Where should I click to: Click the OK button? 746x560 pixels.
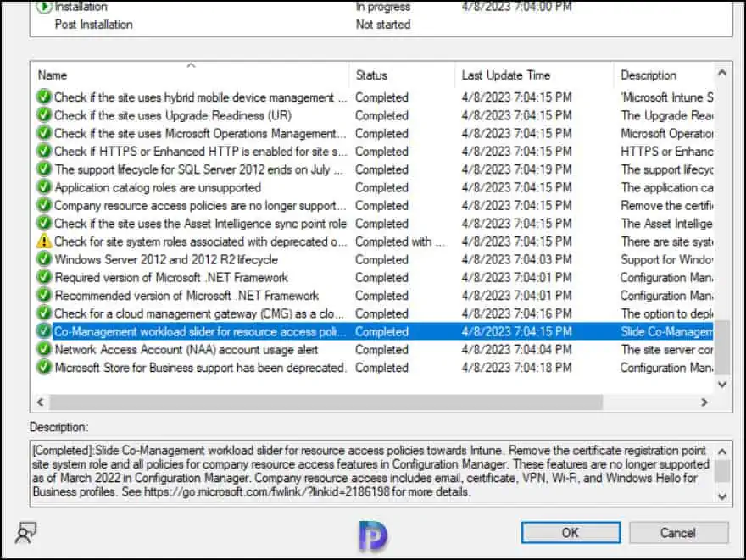[x=571, y=532]
